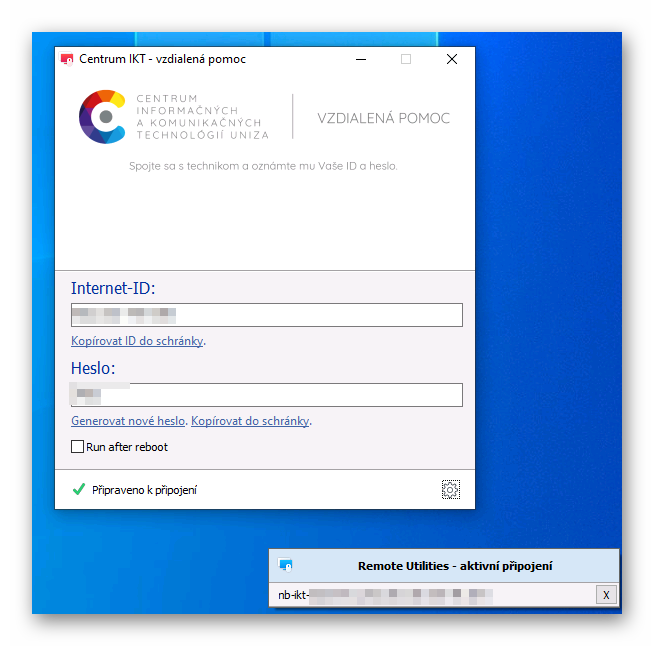654x646 pixels.
Task: Disconnect active connection with X button
Action: [605, 595]
